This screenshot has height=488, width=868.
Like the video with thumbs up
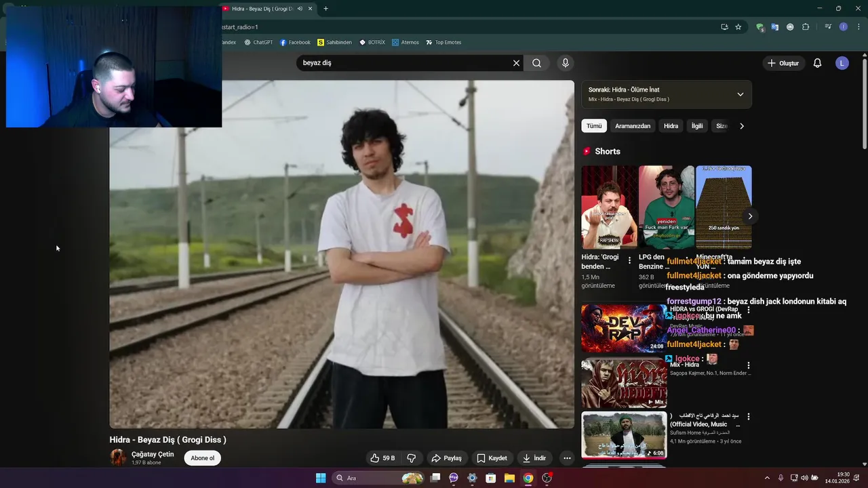[x=383, y=458]
